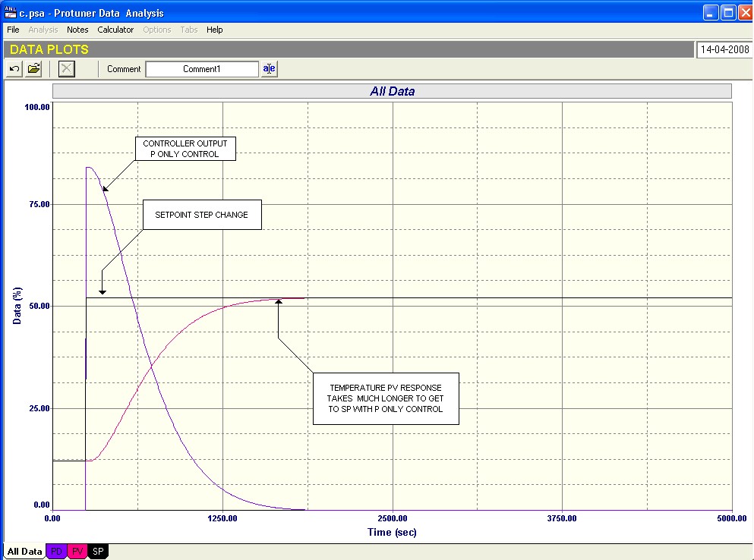
Task: Click the undo arrow toolbar icon
Action: (15, 69)
